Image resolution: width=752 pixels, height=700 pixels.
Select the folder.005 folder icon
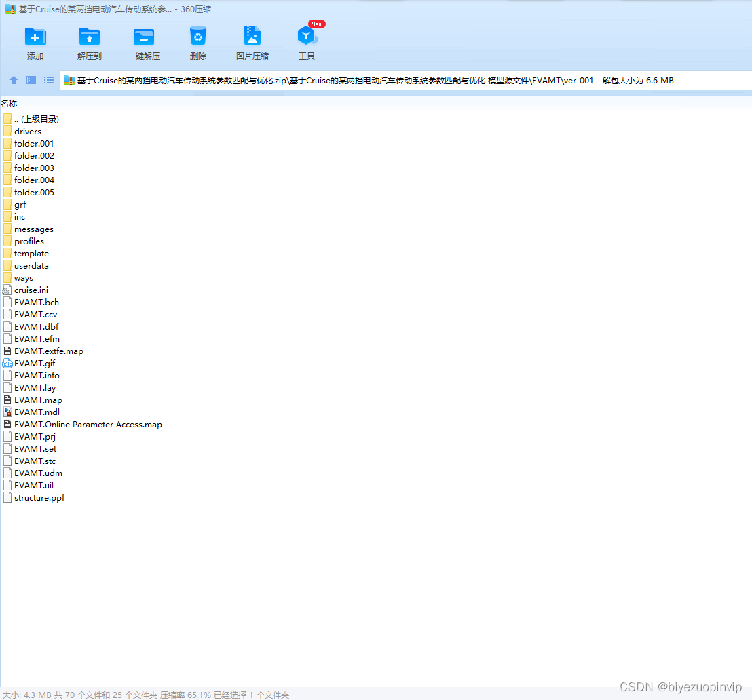7,192
